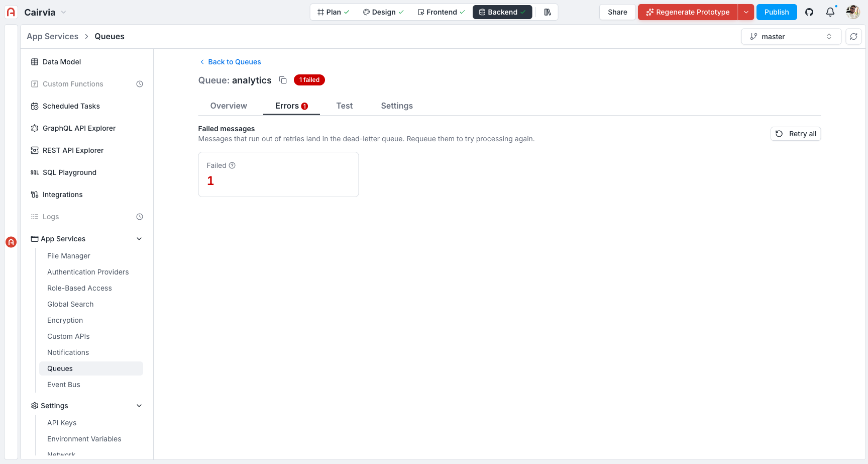Select the Backend tab
This screenshot has height=464, width=868.
click(502, 12)
